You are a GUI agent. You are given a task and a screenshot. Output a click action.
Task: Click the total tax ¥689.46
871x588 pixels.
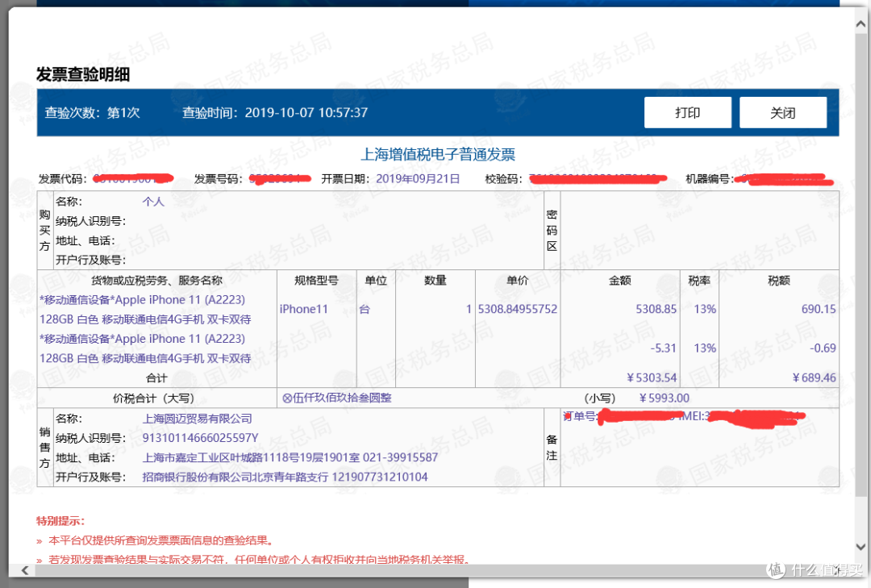coord(814,378)
